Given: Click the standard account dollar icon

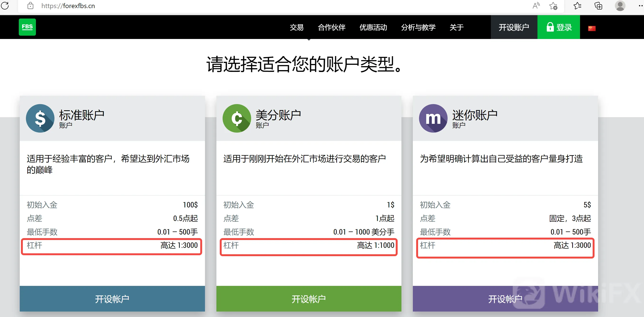Looking at the screenshot, I should (x=40, y=118).
